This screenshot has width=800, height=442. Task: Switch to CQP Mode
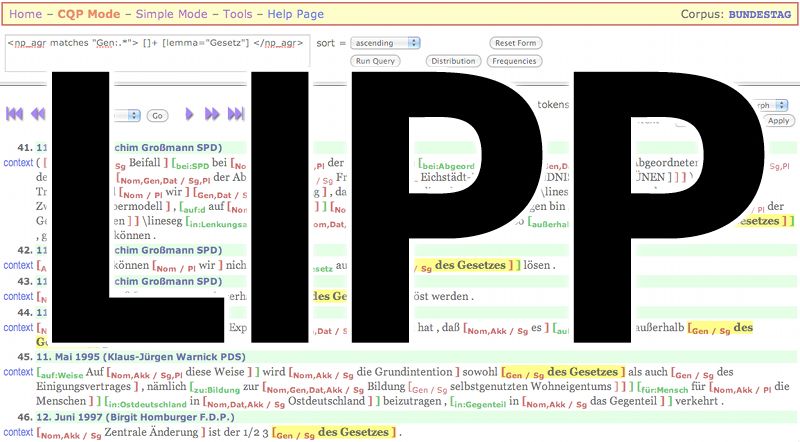(x=89, y=14)
